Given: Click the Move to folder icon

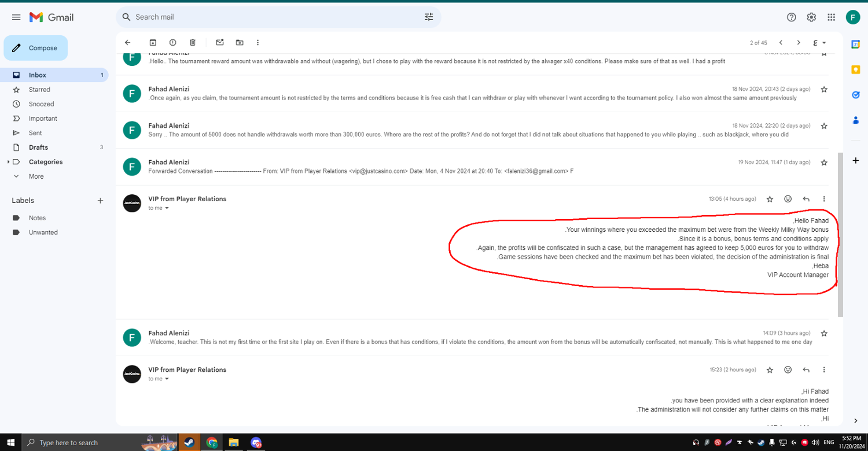Looking at the screenshot, I should [240, 42].
